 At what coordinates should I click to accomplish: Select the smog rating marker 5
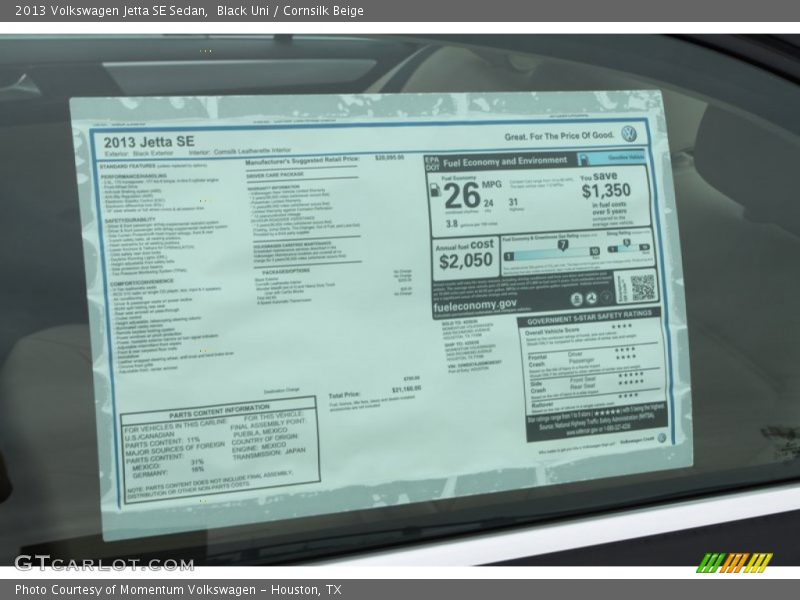point(627,243)
